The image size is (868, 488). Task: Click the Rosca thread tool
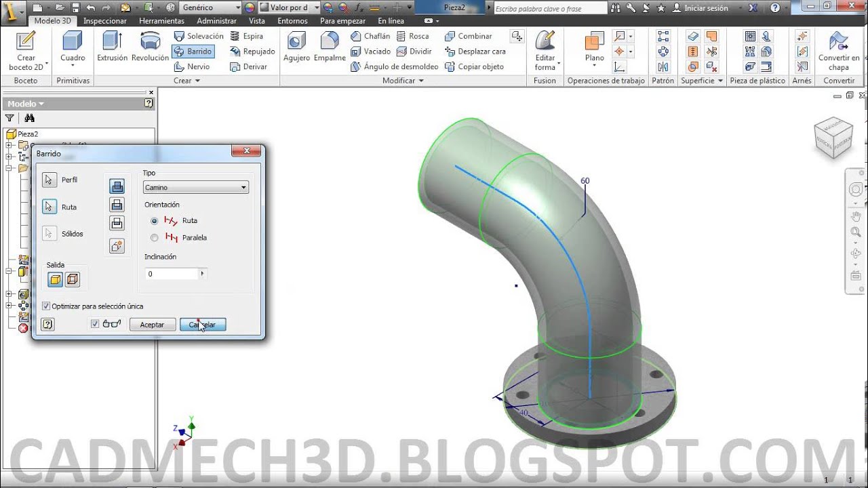(412, 36)
